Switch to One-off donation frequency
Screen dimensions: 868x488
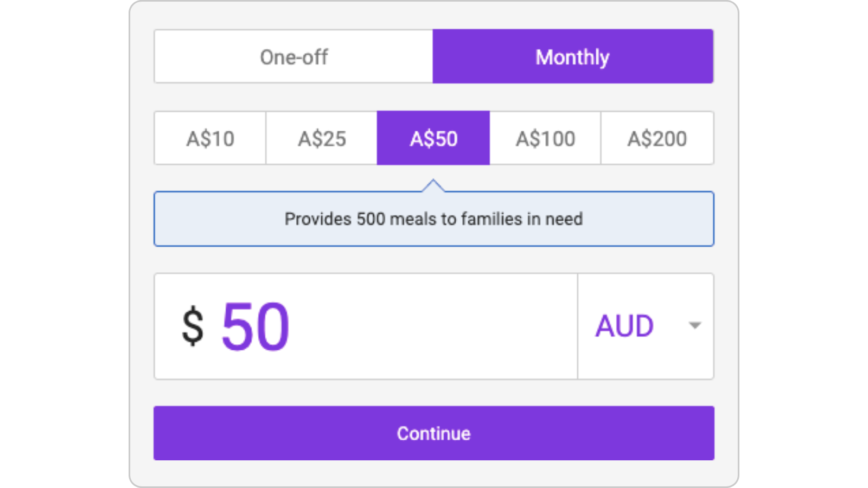[x=293, y=56]
